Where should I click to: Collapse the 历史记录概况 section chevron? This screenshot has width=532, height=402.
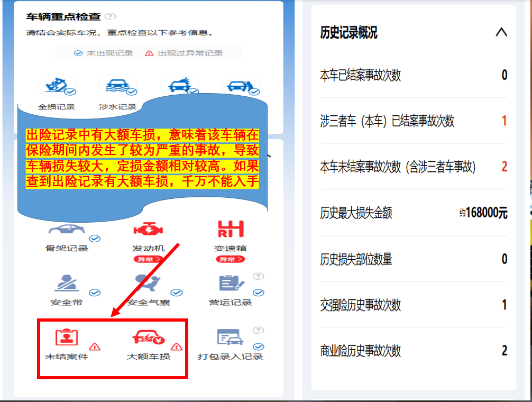501,32
